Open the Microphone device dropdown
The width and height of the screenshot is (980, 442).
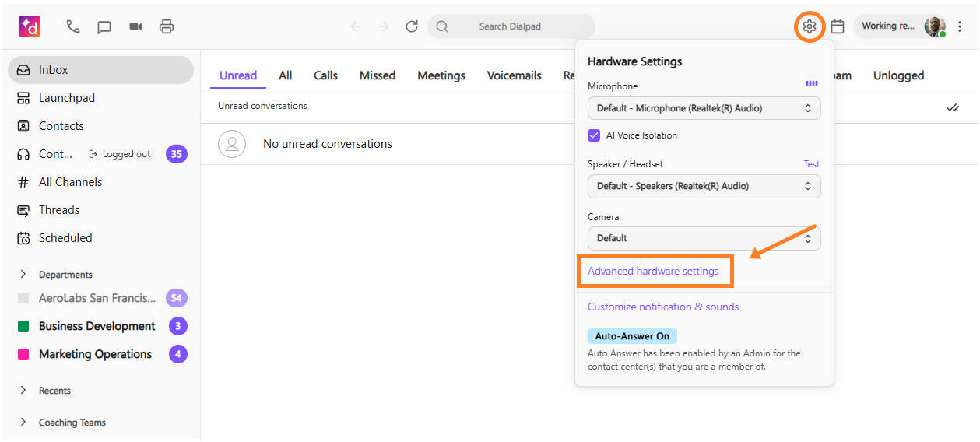(x=704, y=108)
